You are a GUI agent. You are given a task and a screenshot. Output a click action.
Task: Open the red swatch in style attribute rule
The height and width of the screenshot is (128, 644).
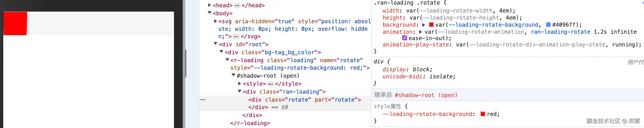pos(483,114)
